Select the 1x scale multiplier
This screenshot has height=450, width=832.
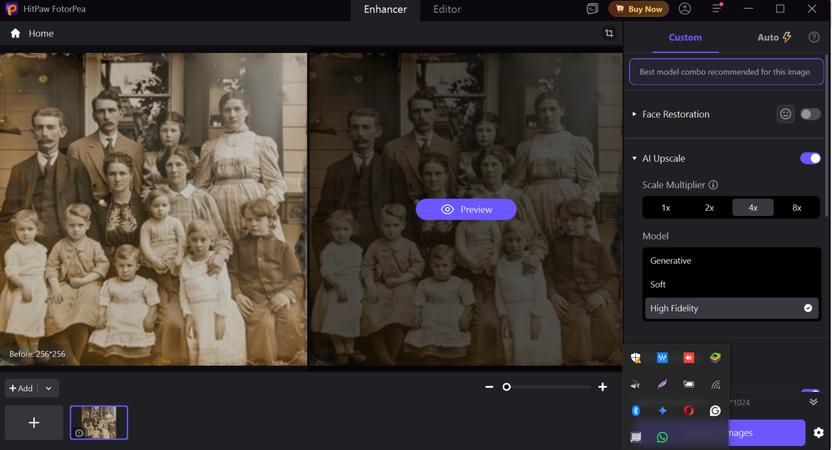(x=666, y=207)
